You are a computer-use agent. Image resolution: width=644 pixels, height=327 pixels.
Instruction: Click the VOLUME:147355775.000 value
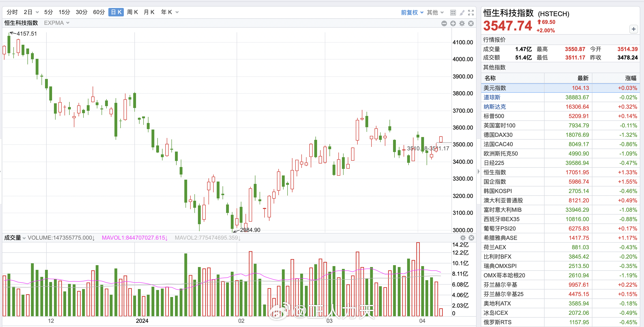(61, 238)
